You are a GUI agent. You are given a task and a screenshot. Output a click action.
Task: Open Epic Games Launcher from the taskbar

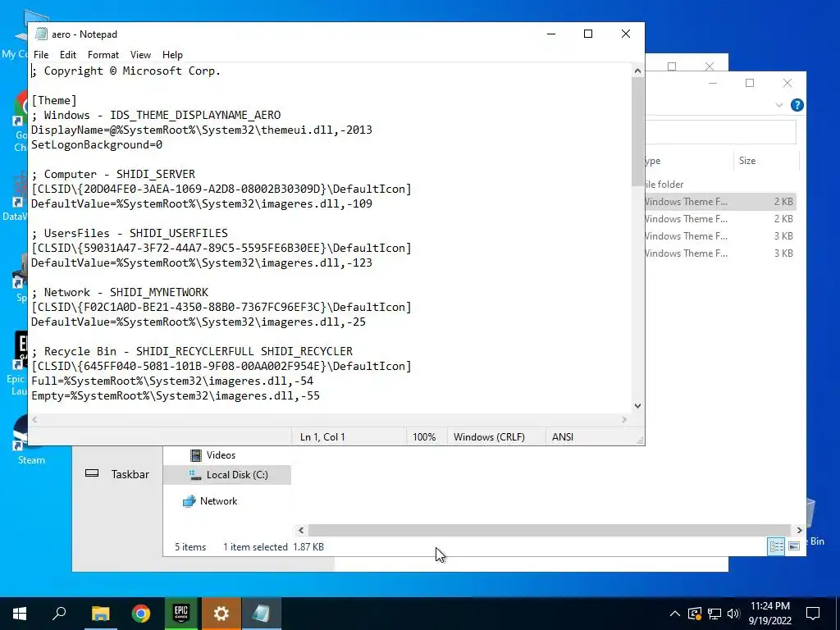coord(181,614)
